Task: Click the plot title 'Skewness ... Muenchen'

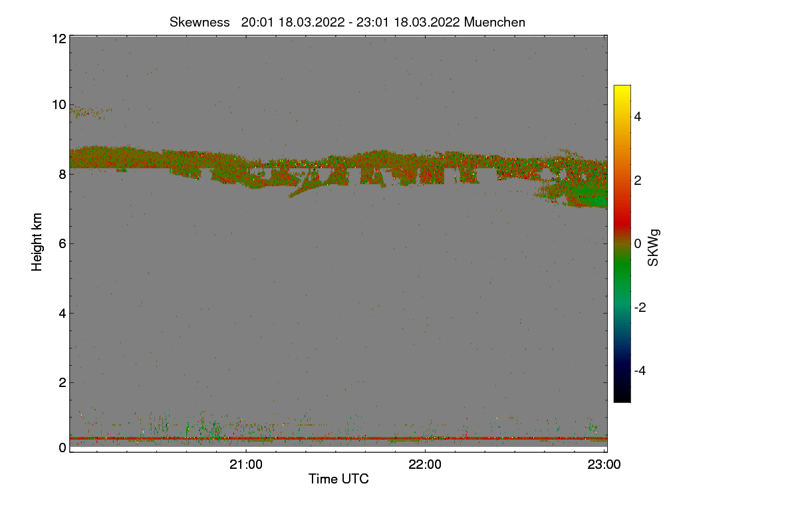Action: [x=347, y=22]
